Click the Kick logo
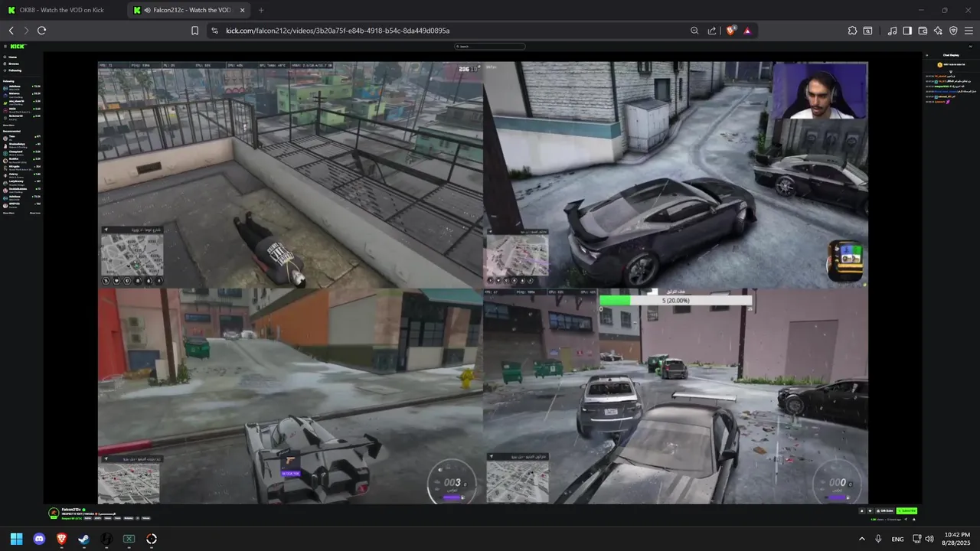 [x=18, y=47]
